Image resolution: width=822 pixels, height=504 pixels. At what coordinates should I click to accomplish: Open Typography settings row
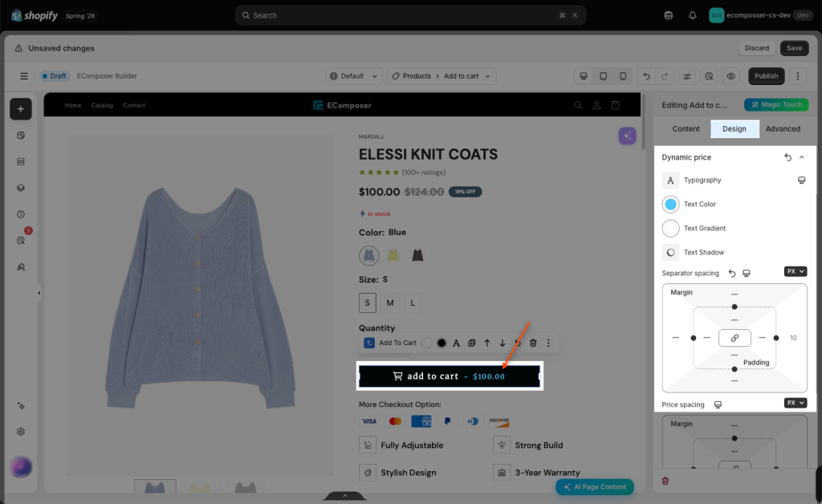734,181
